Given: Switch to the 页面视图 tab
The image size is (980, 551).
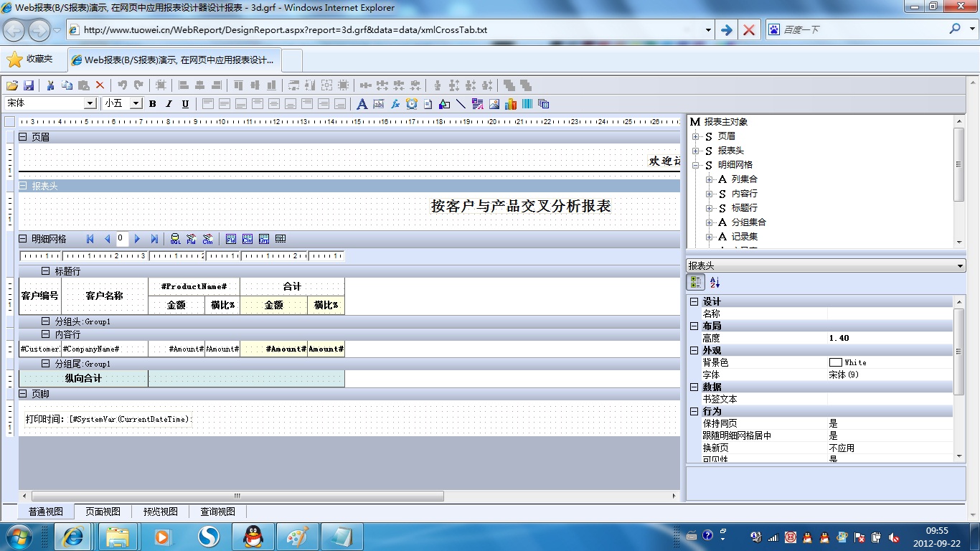Looking at the screenshot, I should click(x=103, y=512).
